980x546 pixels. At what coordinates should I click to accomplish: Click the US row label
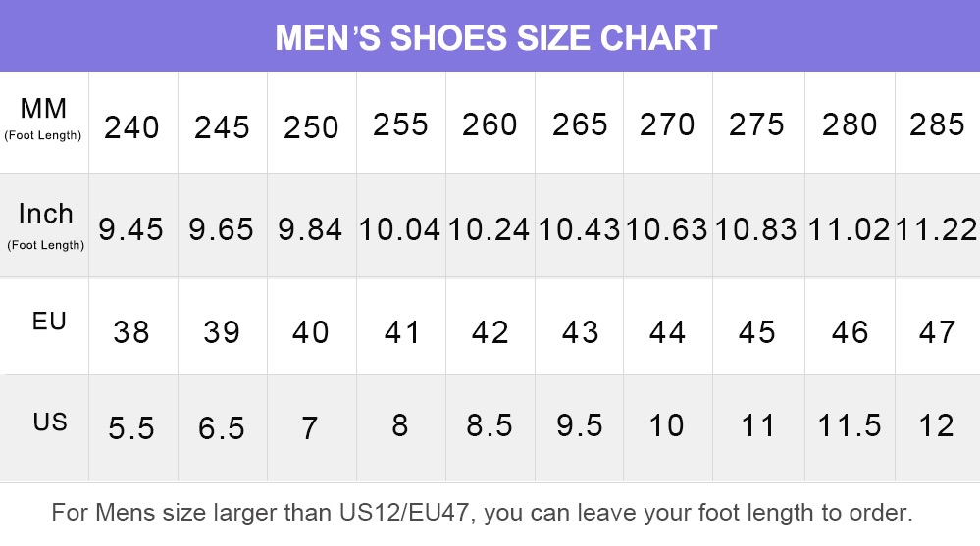50,422
